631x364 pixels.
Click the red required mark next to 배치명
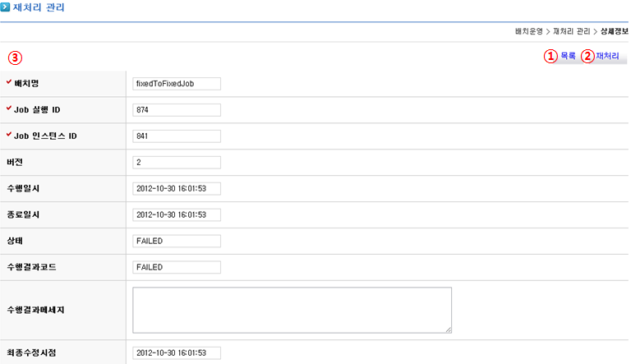pos(9,82)
